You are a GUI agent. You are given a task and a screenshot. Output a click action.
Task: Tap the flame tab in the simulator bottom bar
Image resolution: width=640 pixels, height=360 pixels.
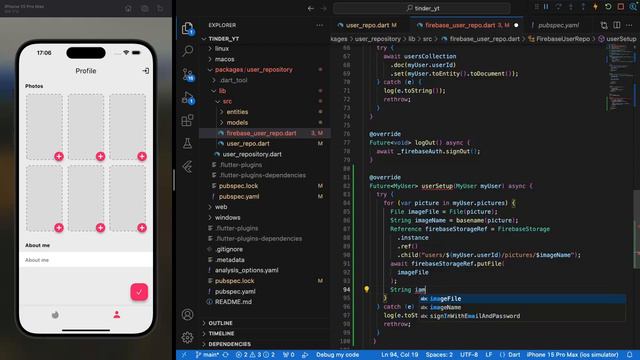55,315
